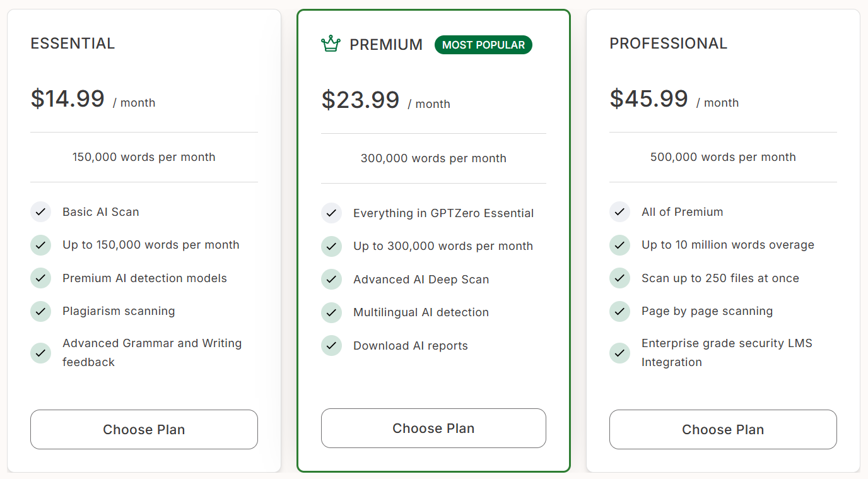This screenshot has width=868, height=479.
Task: Click the checkmark beside Download AI reports
Action: tap(331, 346)
